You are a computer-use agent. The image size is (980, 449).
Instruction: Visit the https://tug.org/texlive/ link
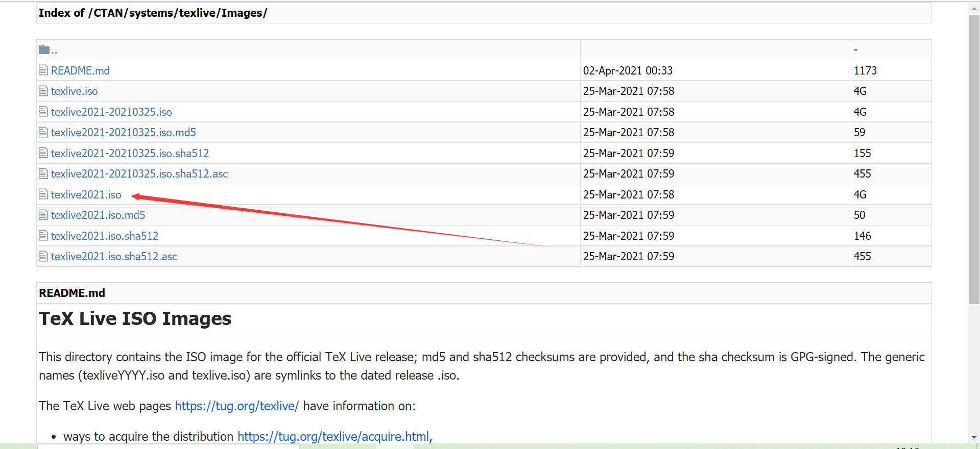click(x=236, y=406)
